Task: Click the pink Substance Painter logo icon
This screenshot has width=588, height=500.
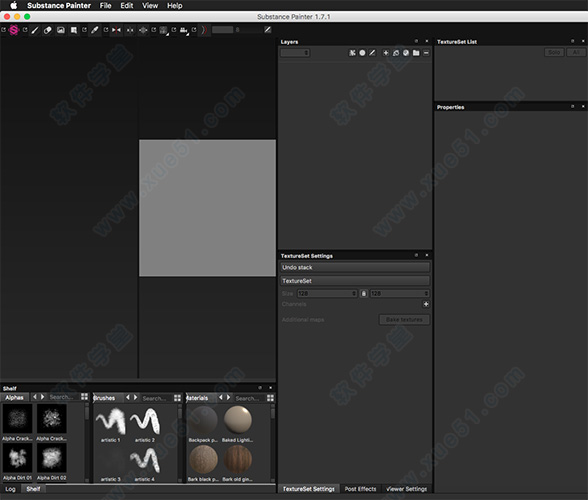Action: [14, 30]
